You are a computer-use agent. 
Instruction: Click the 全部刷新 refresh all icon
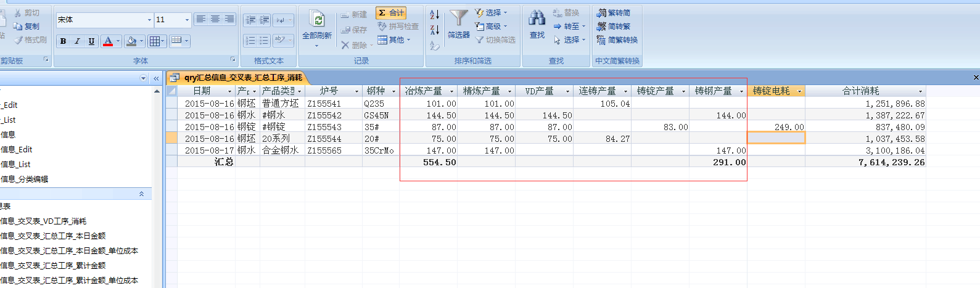point(317,20)
